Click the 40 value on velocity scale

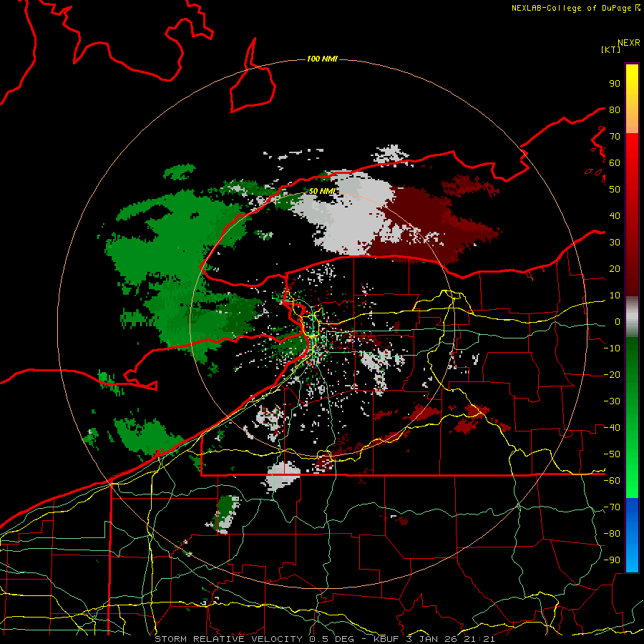(x=615, y=215)
